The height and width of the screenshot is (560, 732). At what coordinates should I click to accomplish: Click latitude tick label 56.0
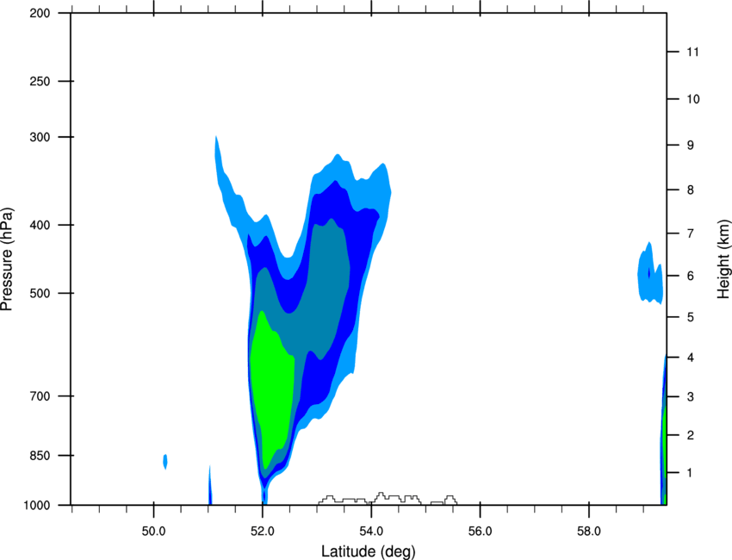coord(480,532)
